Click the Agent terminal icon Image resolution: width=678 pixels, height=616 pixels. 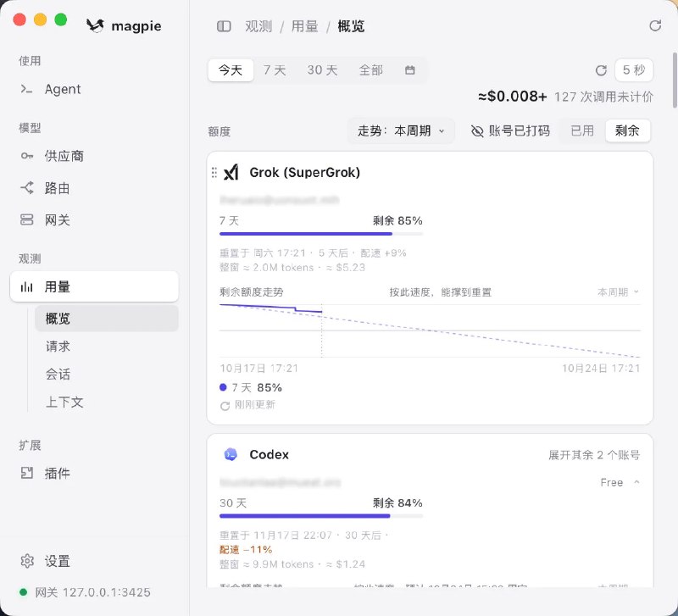point(26,90)
